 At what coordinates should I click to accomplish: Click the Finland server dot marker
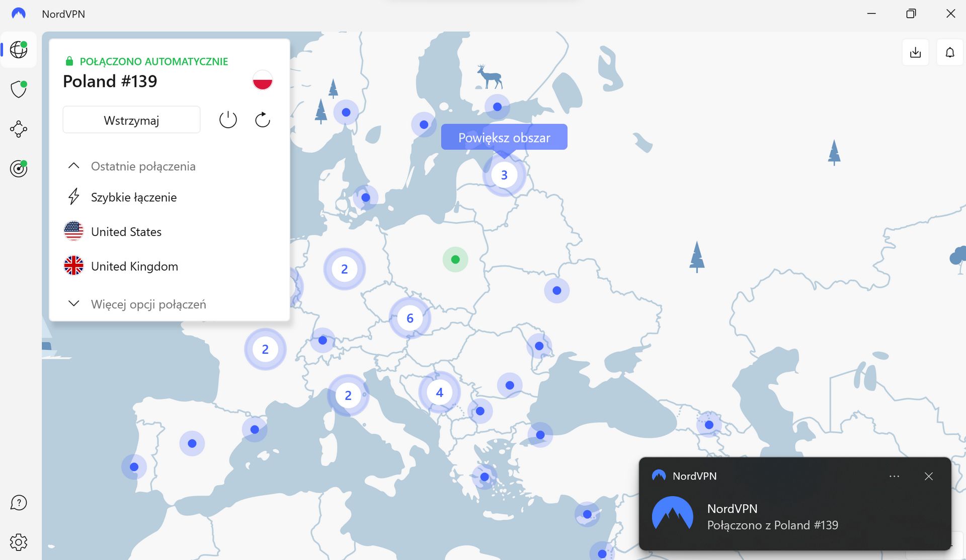(x=498, y=107)
